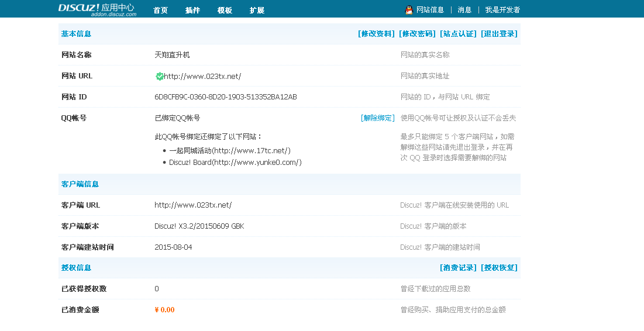
Task: Click the Discuz! Board yunke0.com entry
Action: pyautogui.click(x=235, y=162)
